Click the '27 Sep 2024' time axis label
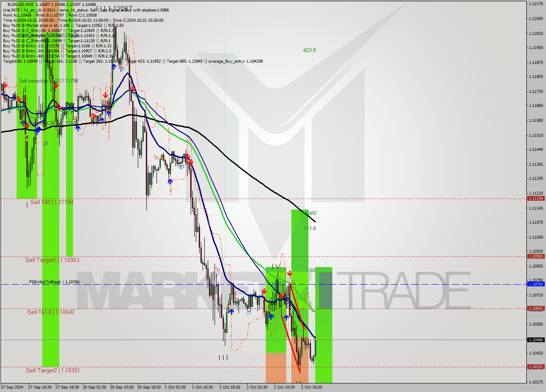The width and height of the screenshot is (546, 392). (x=12, y=387)
